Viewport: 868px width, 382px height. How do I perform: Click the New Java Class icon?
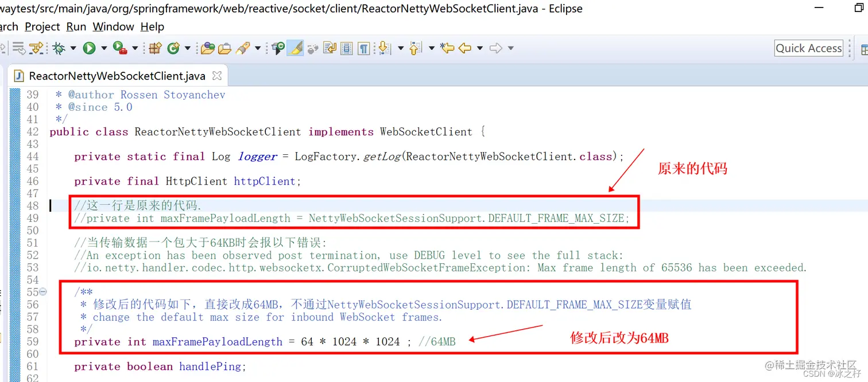pyautogui.click(x=173, y=48)
